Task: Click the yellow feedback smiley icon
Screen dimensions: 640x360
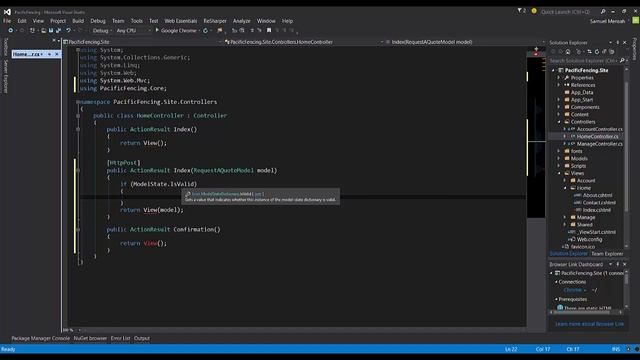Action: point(534,11)
